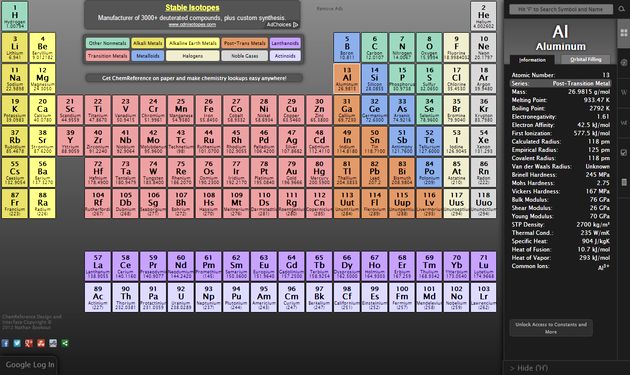
Task: Select the Europium (Eu) element cell
Action: (x=264, y=266)
